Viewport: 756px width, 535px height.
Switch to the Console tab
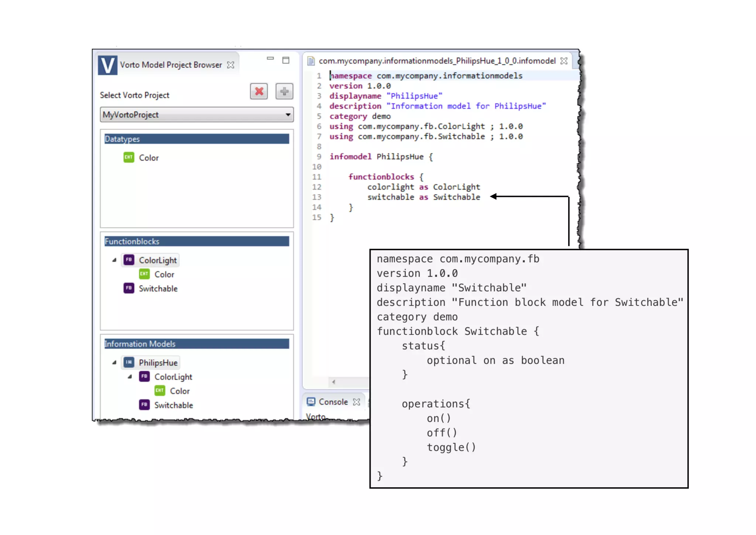(333, 402)
